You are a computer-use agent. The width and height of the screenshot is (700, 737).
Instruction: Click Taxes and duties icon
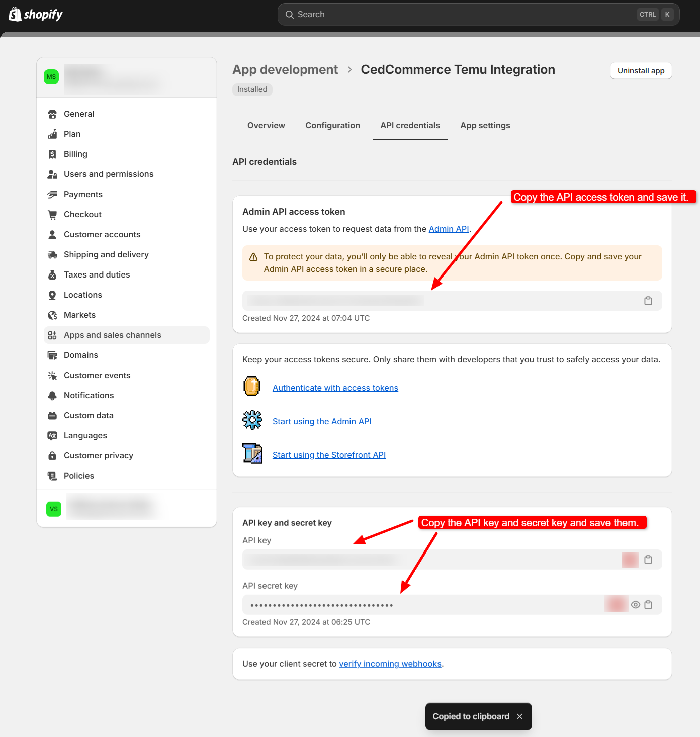point(52,275)
